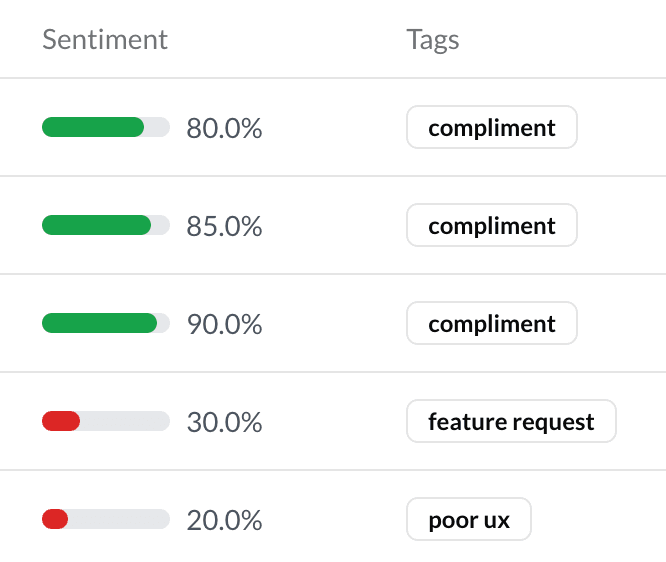Open the compliment tag in the 80.0% row
The height and width of the screenshot is (562, 666).
(x=491, y=128)
